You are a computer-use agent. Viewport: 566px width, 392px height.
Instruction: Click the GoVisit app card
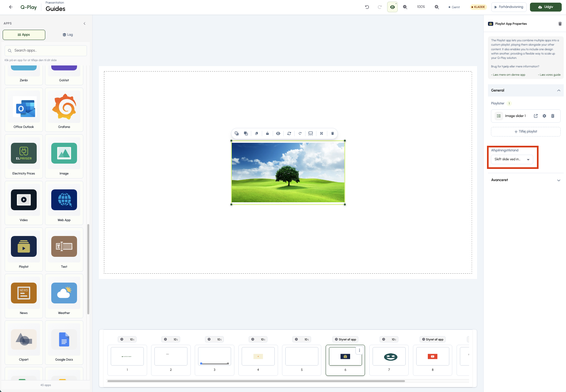click(x=64, y=75)
